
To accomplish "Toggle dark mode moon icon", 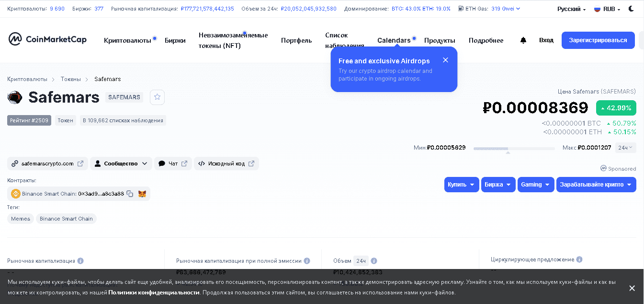I will [632, 9].
